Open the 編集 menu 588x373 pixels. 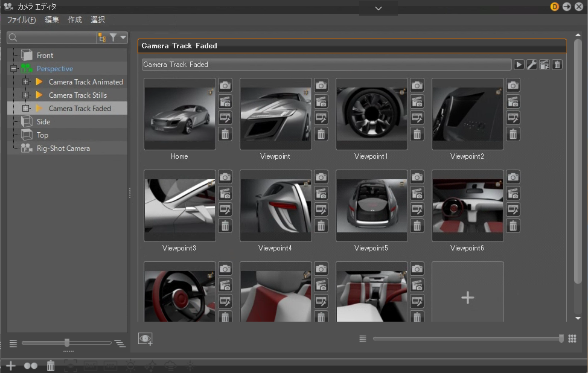52,20
